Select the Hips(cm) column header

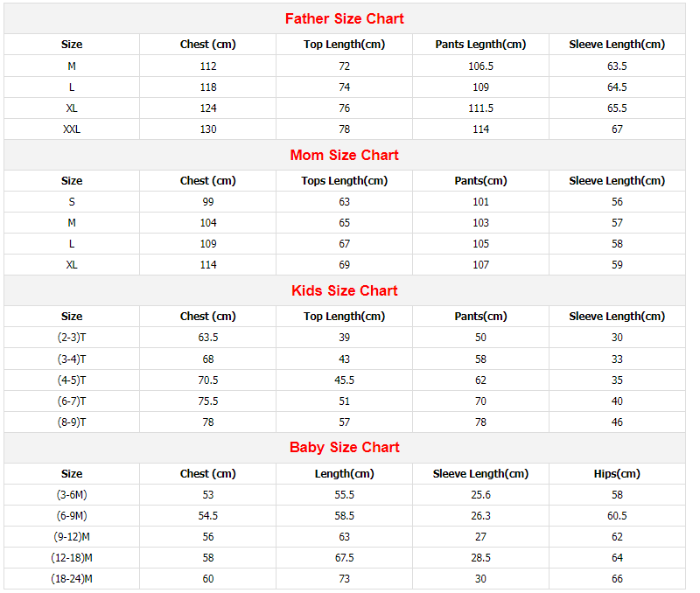coord(617,474)
